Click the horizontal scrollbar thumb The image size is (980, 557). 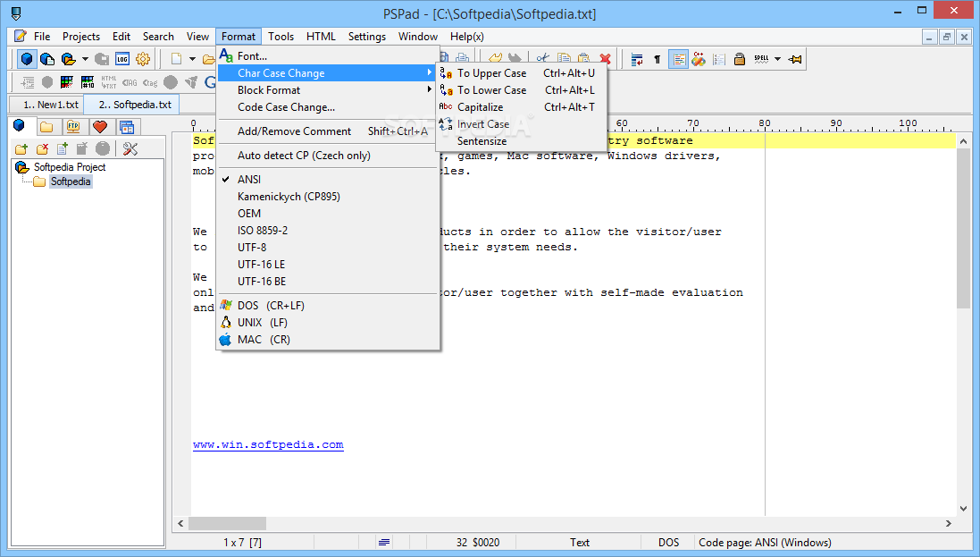tap(228, 523)
